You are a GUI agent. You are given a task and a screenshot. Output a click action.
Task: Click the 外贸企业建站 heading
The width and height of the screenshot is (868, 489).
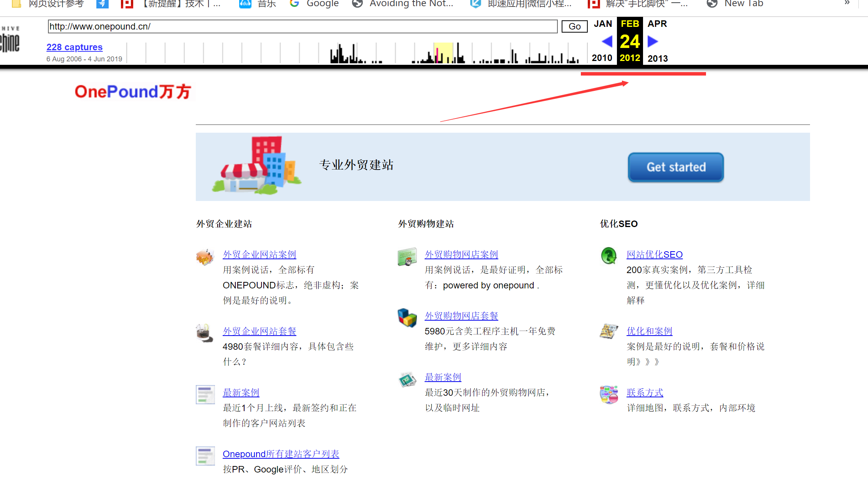click(224, 224)
